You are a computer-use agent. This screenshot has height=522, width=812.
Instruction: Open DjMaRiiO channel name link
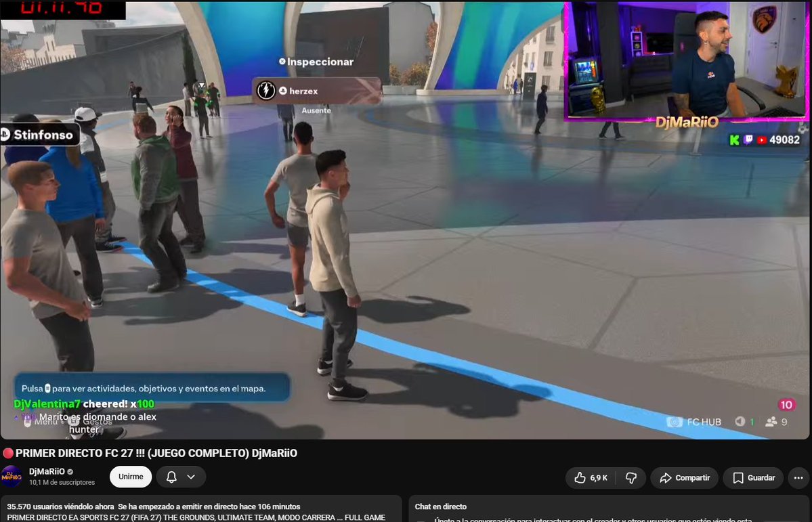point(47,471)
